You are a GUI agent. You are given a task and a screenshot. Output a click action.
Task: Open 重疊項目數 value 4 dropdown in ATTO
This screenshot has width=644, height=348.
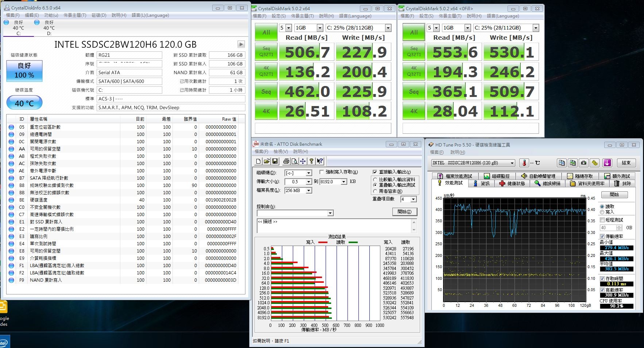coord(414,199)
